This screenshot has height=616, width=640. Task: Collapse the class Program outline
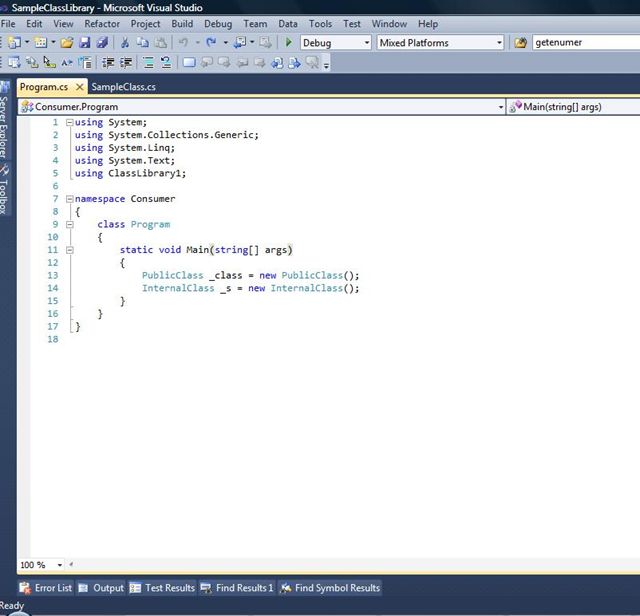point(69,225)
